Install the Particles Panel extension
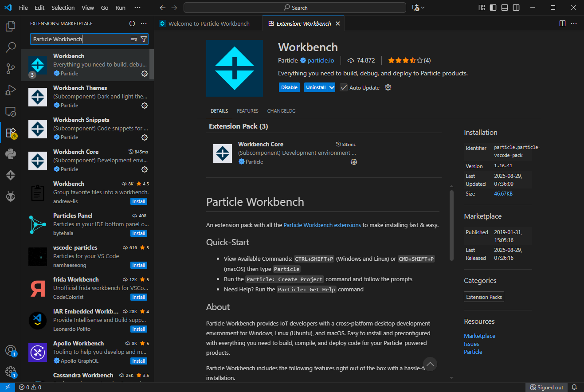This screenshot has width=584, height=392. (138, 233)
